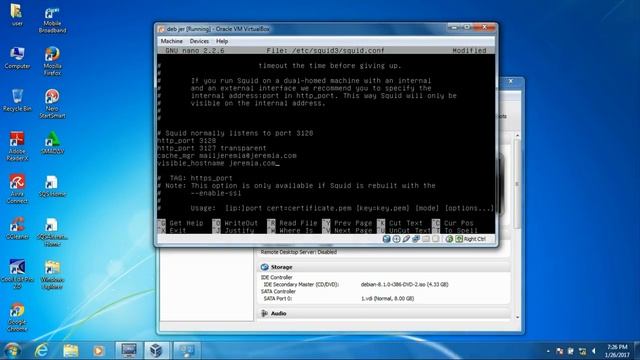Open the green tree desktop shortcut
The width and height of the screenshot is (640, 360).
(x=52, y=143)
